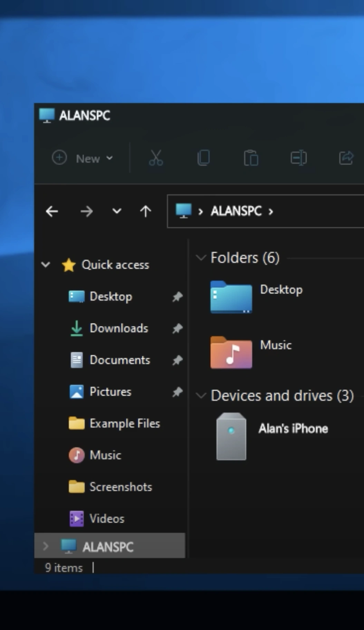Click the yellow star Quick access icon

69,265
